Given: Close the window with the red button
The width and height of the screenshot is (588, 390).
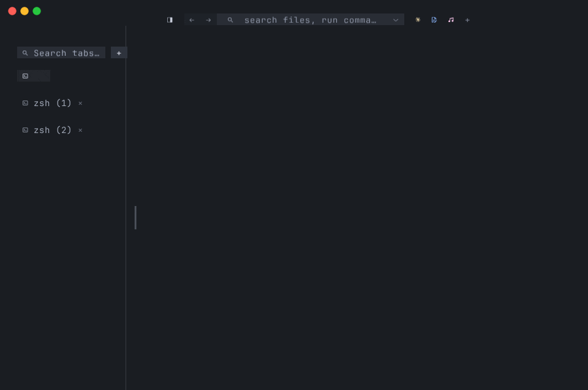Looking at the screenshot, I should point(12,11).
